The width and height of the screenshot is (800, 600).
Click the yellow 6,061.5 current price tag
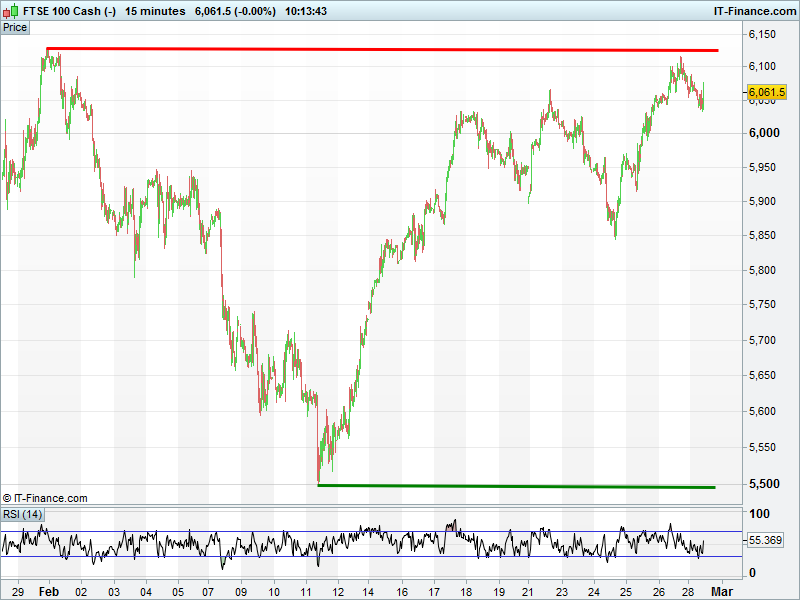767,92
